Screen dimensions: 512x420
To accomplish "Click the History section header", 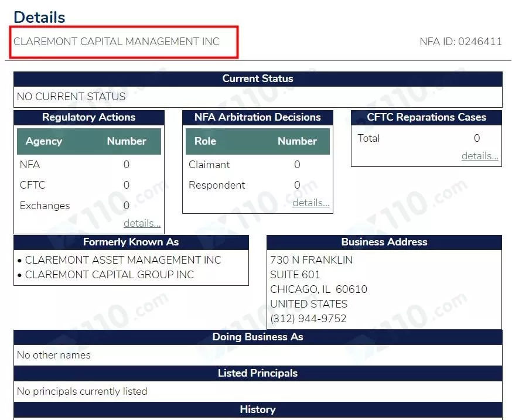I will click(x=258, y=409).
